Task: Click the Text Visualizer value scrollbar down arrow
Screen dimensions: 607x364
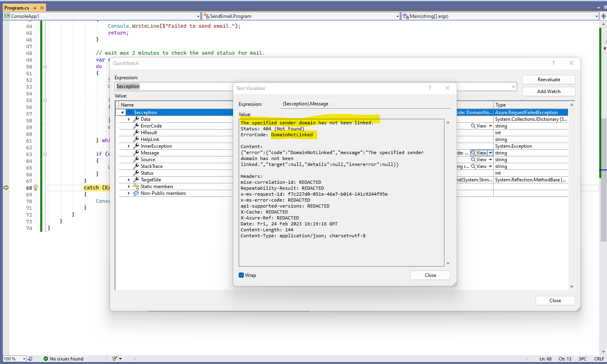Action: point(448,263)
